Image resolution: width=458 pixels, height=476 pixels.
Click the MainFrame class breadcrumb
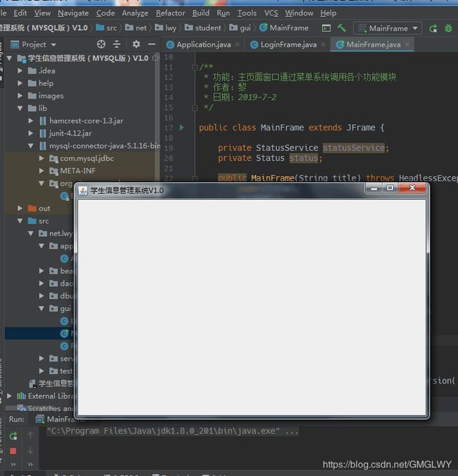click(x=284, y=28)
